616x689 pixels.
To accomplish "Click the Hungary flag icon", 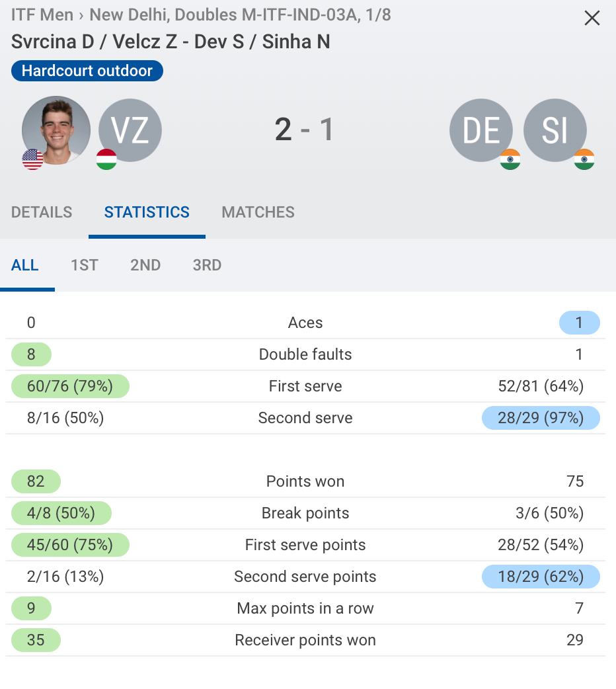I will click(x=106, y=159).
